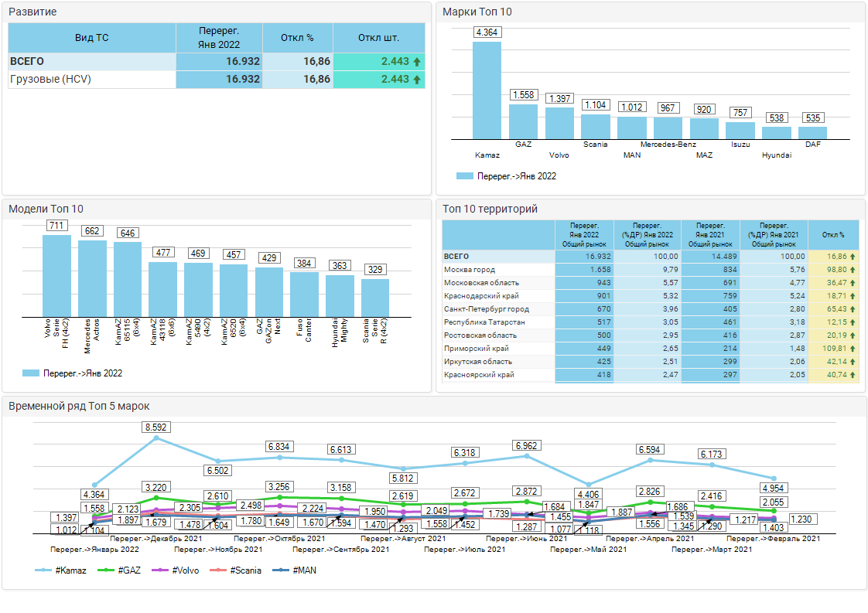
Task: Sort by Откл шт. column in Развитие table
Action: coord(378,37)
